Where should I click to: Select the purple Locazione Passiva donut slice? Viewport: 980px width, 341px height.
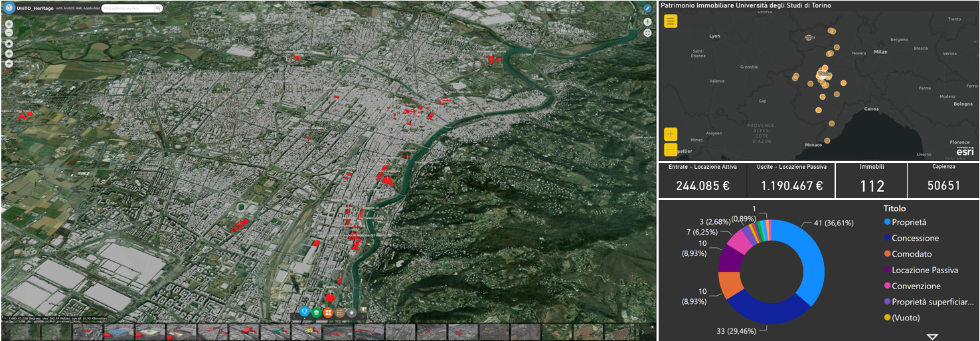730,259
